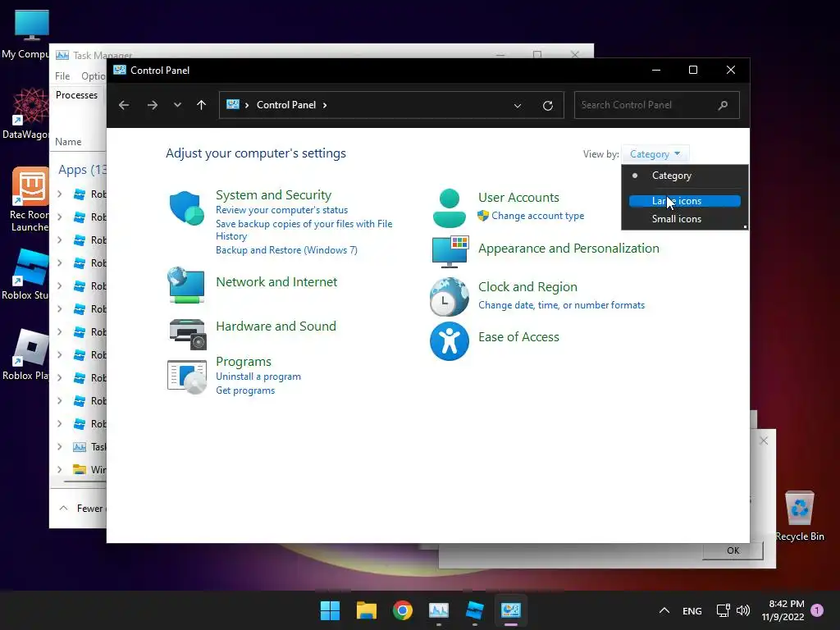Switch to the Roblox Studio taskbar icon
The width and height of the screenshot is (840, 630).
click(x=475, y=610)
